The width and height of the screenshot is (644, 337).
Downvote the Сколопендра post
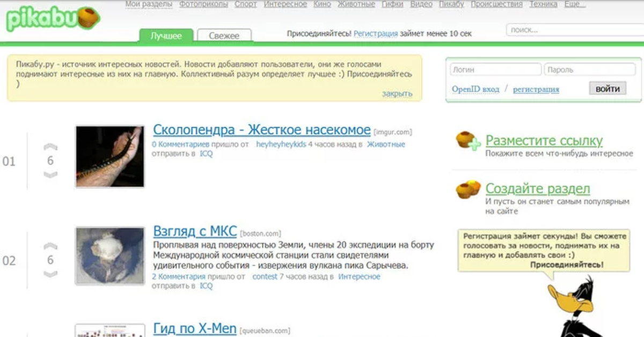[x=50, y=174]
